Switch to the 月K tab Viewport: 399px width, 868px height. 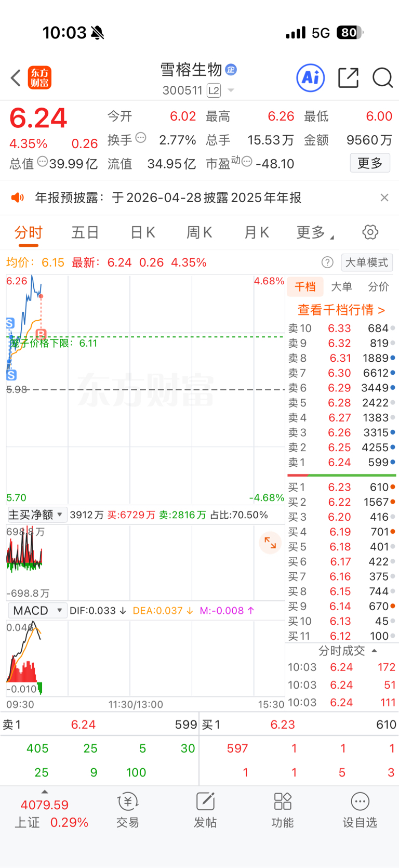click(257, 232)
